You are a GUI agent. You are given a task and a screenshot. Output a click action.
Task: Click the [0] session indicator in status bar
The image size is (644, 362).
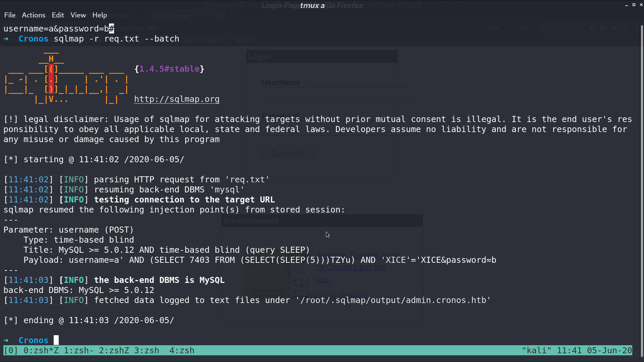click(11, 351)
